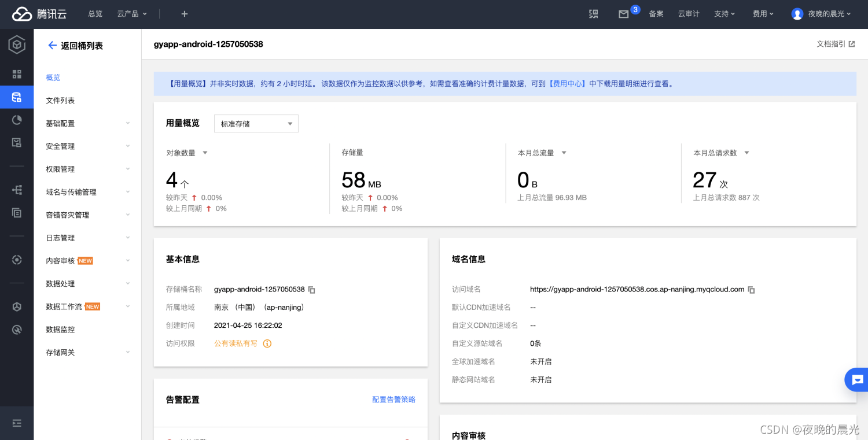
Task: Open the 云产品 top menu
Action: (x=132, y=14)
